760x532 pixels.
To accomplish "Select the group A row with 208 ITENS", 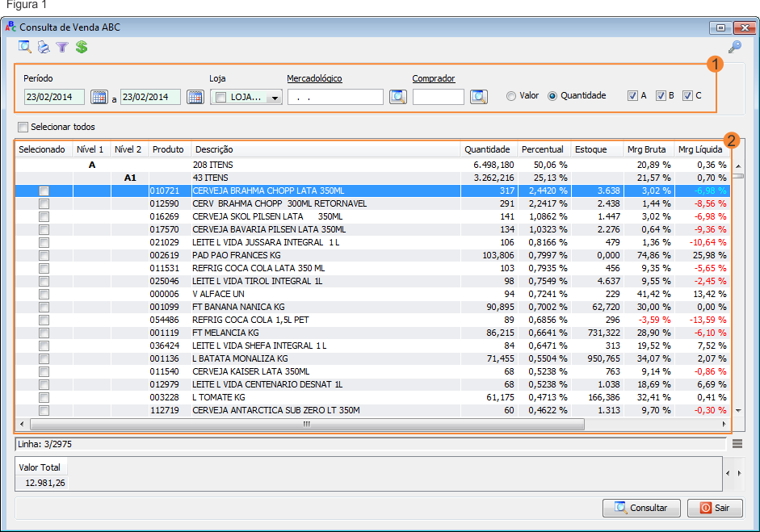I will (x=372, y=165).
